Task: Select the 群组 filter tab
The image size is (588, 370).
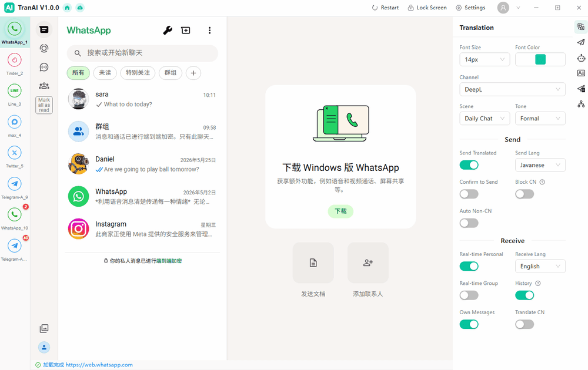Action: tap(171, 73)
